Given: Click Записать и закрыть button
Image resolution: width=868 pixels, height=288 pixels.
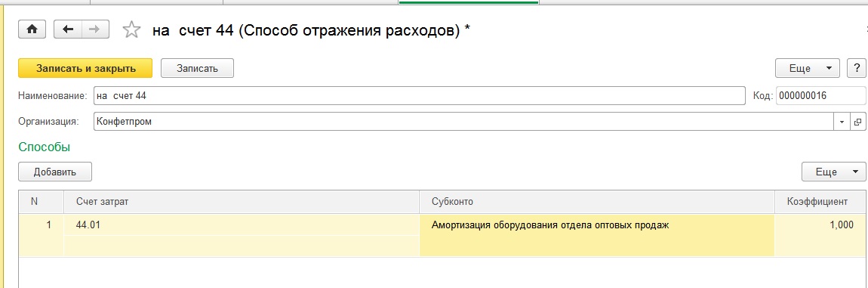Looking at the screenshot, I should tap(85, 68).
